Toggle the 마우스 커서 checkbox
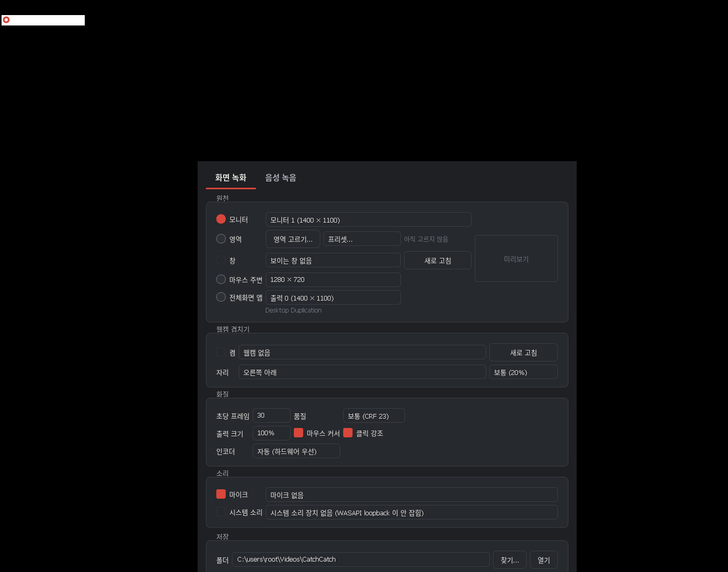The image size is (728, 572). 298,433
